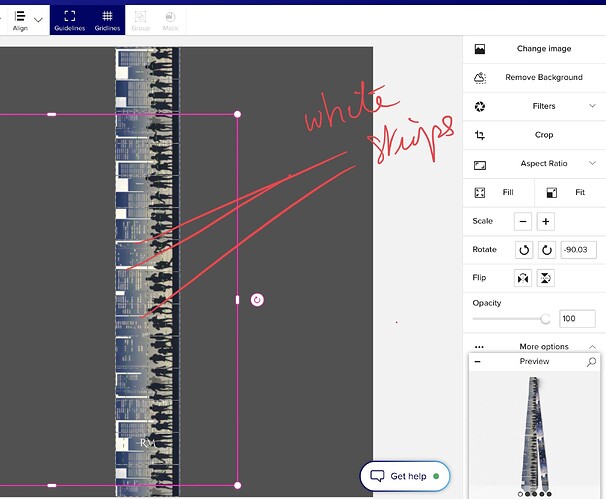Expand the Filters section chevron
Screen dimensions: 606x499
point(592,106)
